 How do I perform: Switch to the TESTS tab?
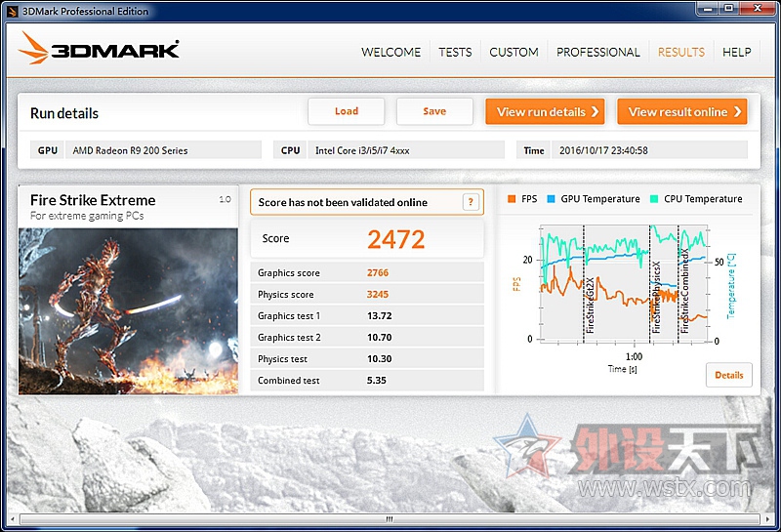pos(455,52)
